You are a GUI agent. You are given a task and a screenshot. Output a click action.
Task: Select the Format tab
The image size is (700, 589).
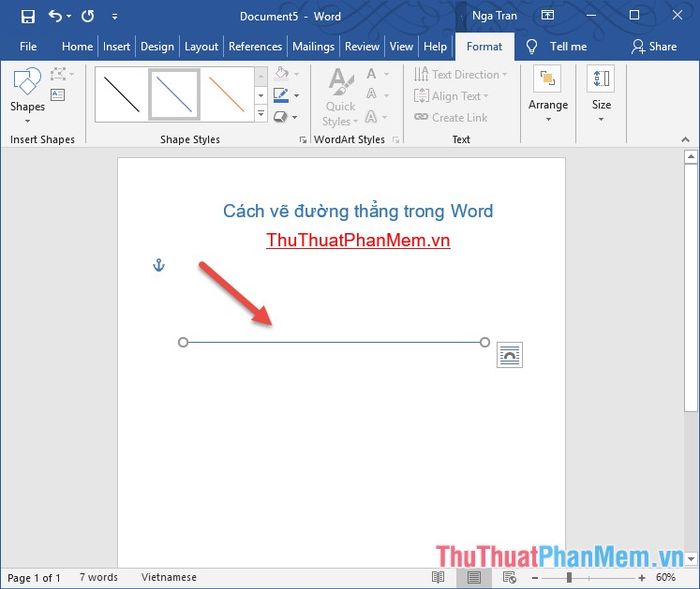pyautogui.click(x=484, y=46)
